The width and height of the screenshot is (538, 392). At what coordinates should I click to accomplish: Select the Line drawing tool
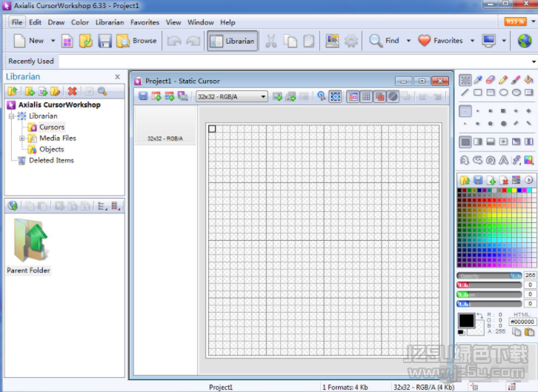coord(465,92)
